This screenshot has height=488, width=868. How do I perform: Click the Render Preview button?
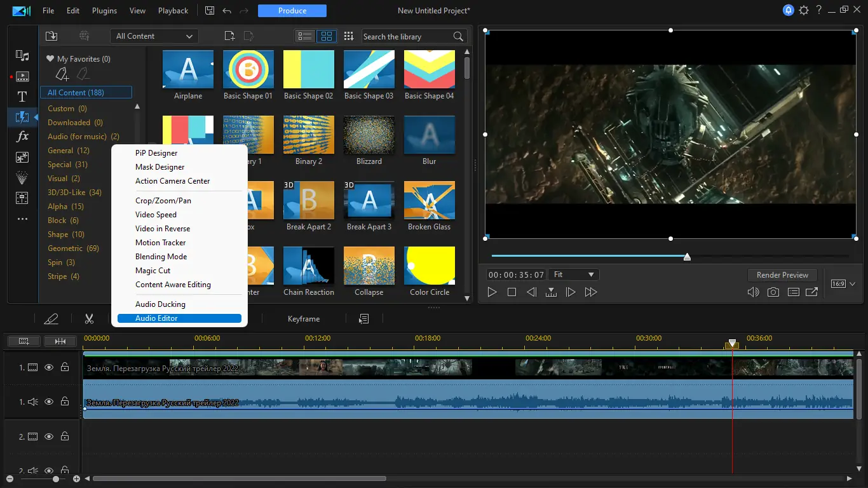pos(782,275)
